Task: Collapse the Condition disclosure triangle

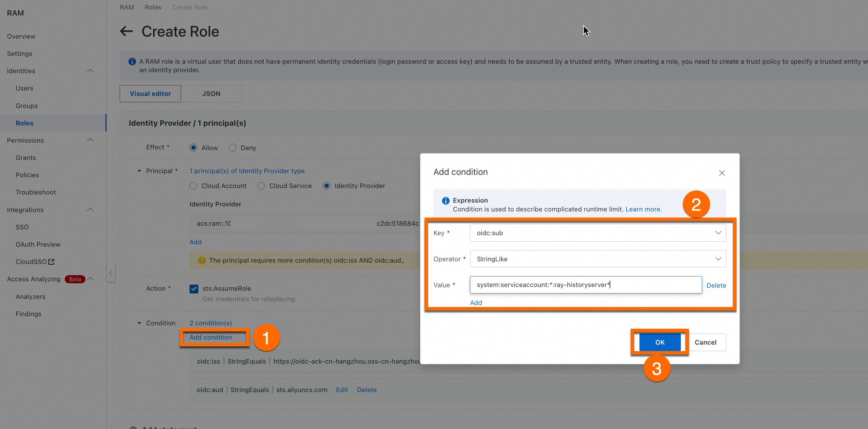Action: point(139,323)
